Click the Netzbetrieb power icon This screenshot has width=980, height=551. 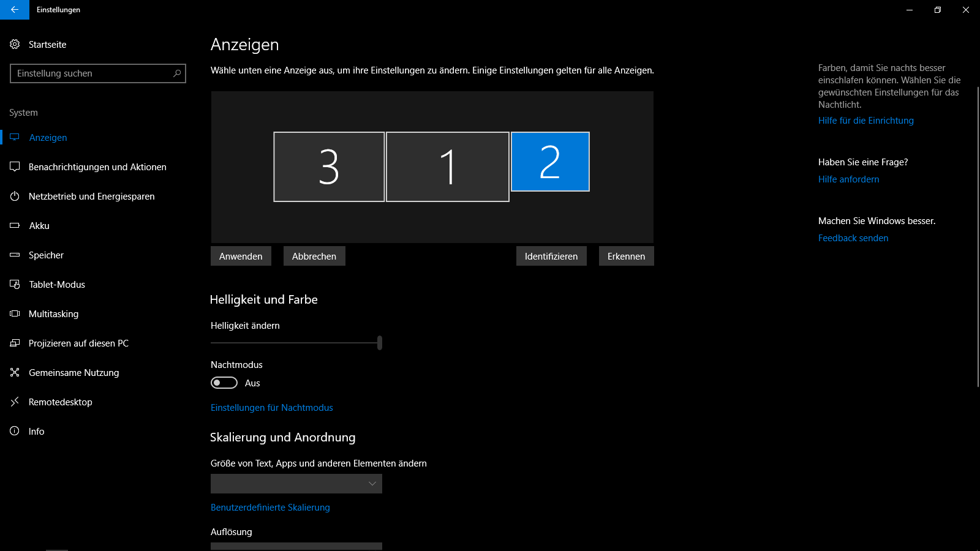click(15, 196)
